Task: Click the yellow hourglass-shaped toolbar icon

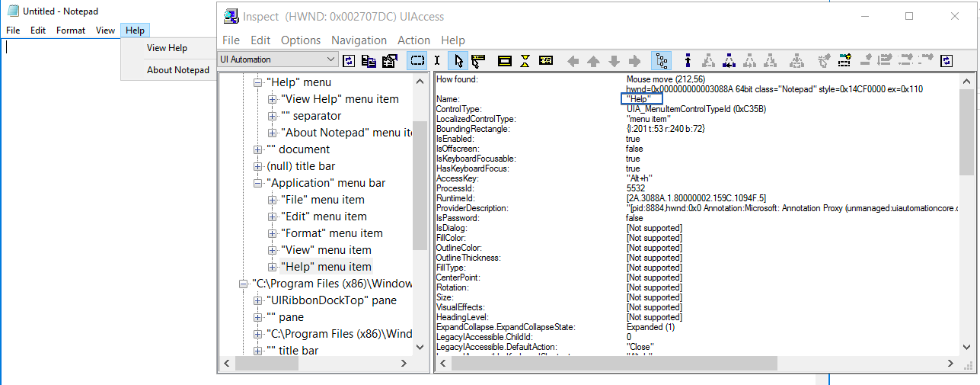Action: [525, 59]
